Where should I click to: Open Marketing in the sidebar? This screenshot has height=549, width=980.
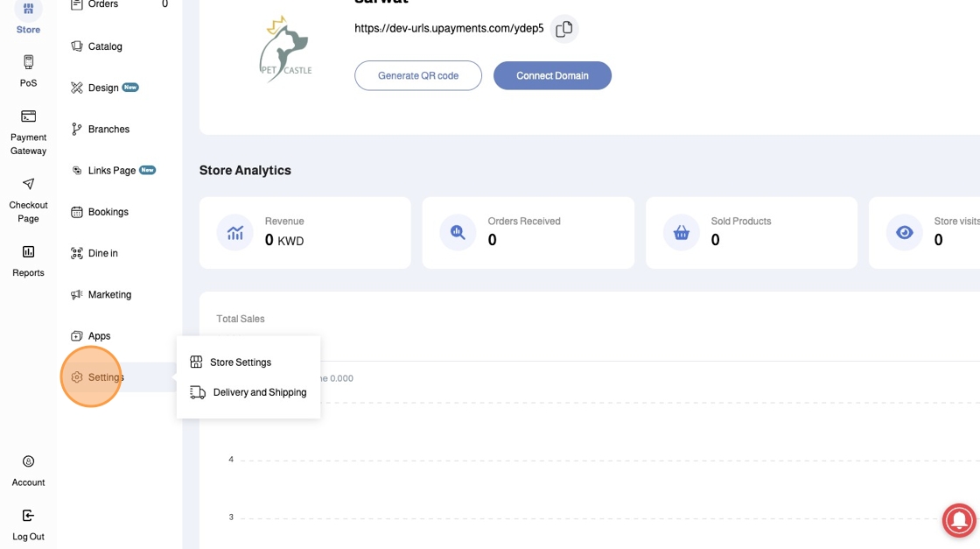click(x=101, y=294)
